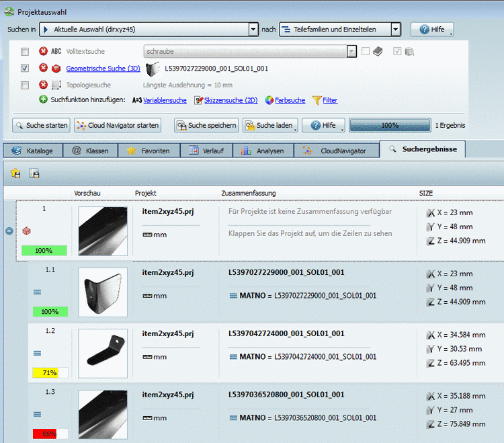This screenshot has width=504, height=443.
Task: Enable the Topologiesuche checkbox
Action: pyautogui.click(x=25, y=85)
